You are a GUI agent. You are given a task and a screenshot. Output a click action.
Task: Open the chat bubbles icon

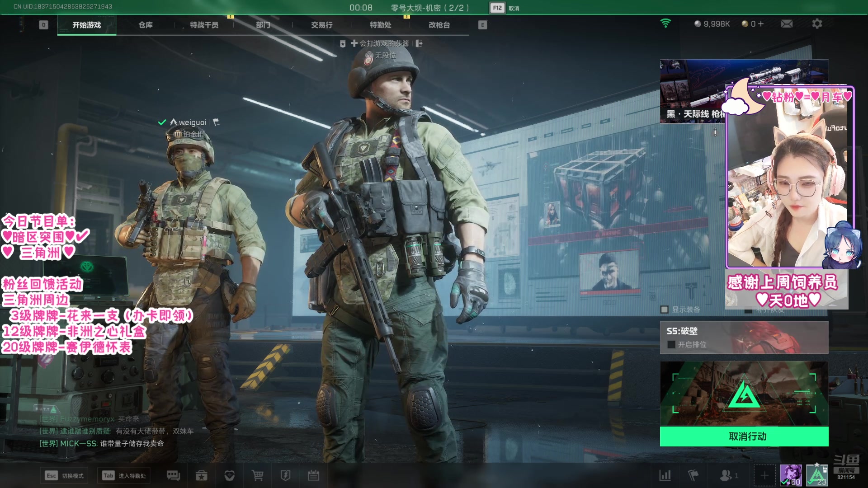173,475
